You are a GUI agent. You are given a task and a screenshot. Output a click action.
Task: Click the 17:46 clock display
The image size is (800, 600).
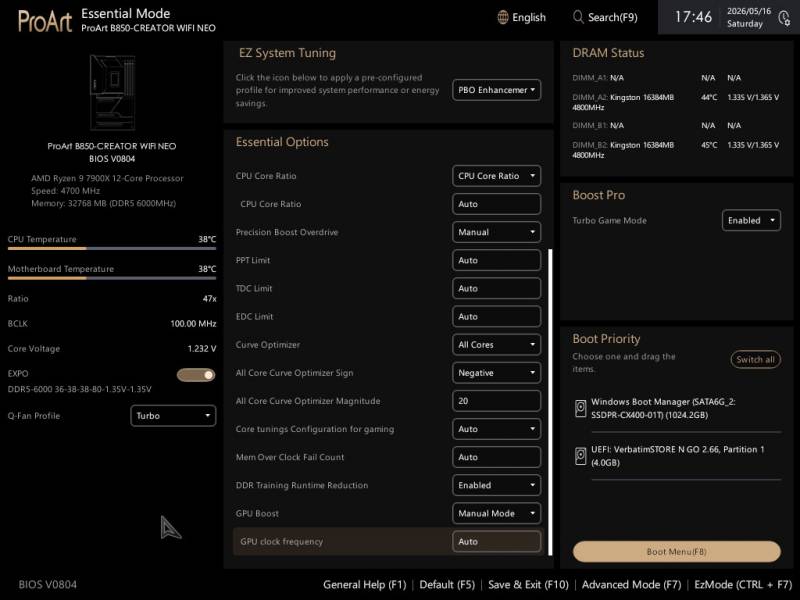(693, 17)
